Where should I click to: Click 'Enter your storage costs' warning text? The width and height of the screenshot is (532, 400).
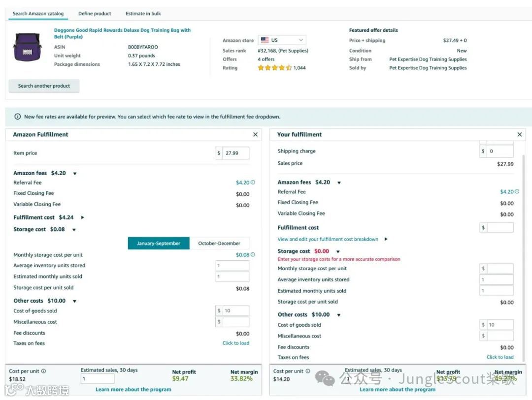339,259
